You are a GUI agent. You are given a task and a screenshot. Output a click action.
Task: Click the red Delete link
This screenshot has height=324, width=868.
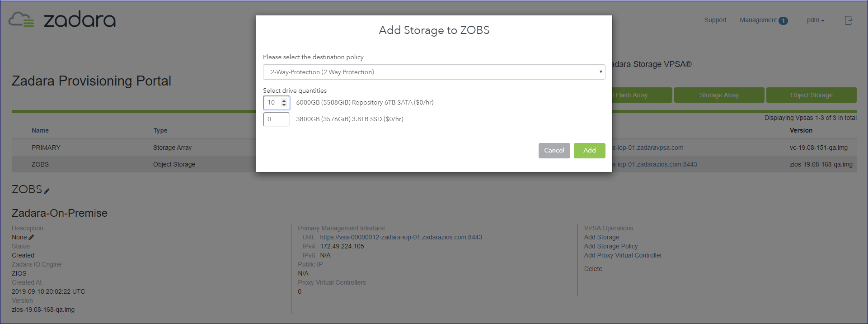pyautogui.click(x=593, y=269)
